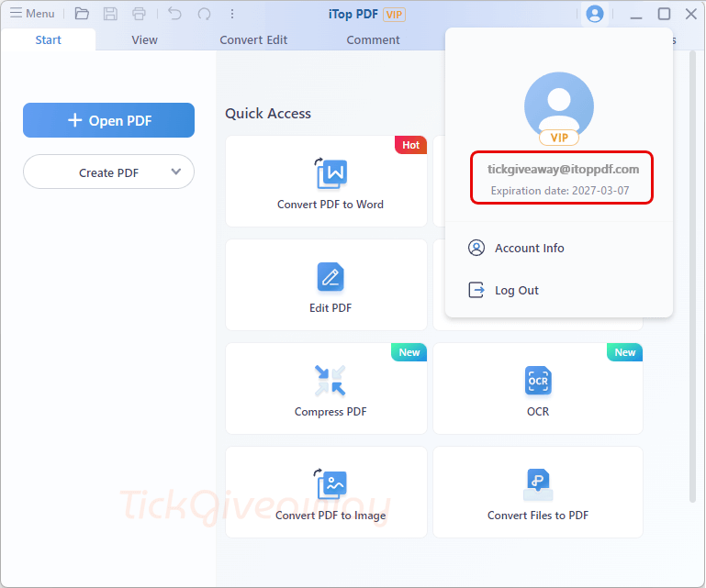Screen dimensions: 706x588
Task: Close the iTop PDF window
Action: [691, 14]
